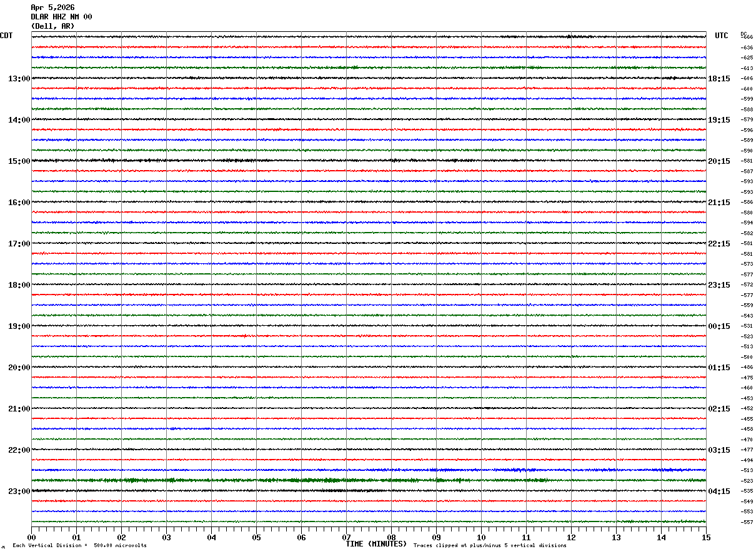Click the DC offset value -606

pyautogui.click(x=747, y=79)
